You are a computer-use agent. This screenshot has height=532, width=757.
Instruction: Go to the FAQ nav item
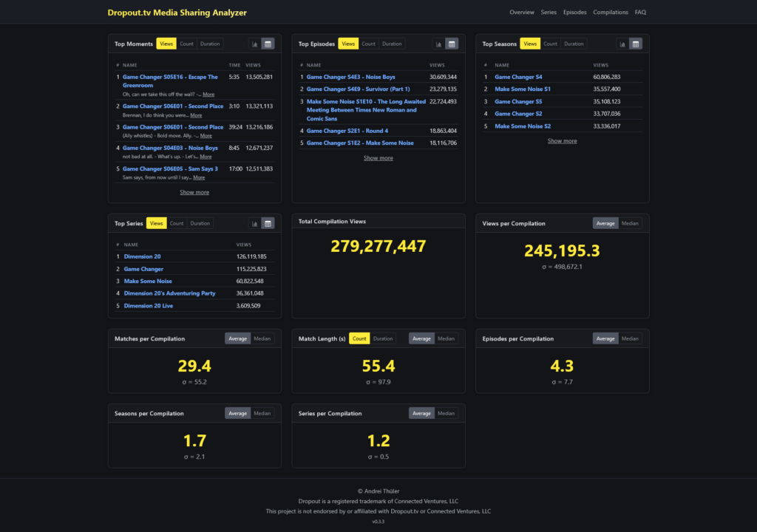point(640,13)
